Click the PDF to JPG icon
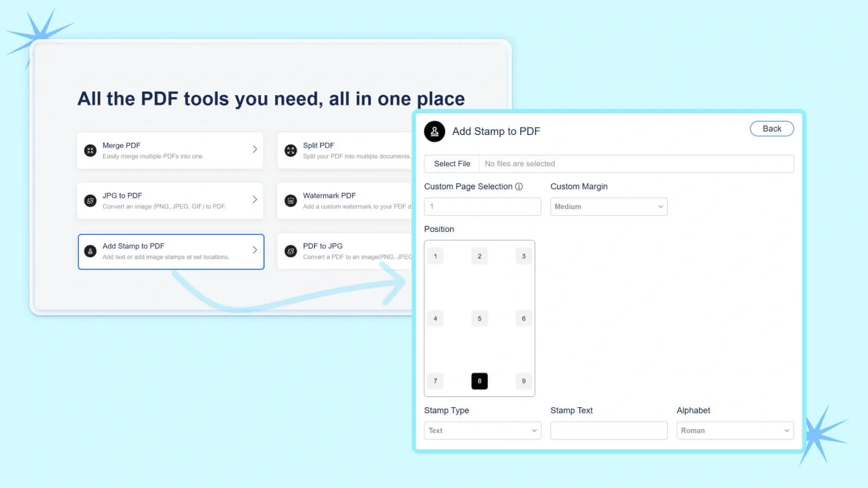The height and width of the screenshot is (488, 868). pos(291,251)
